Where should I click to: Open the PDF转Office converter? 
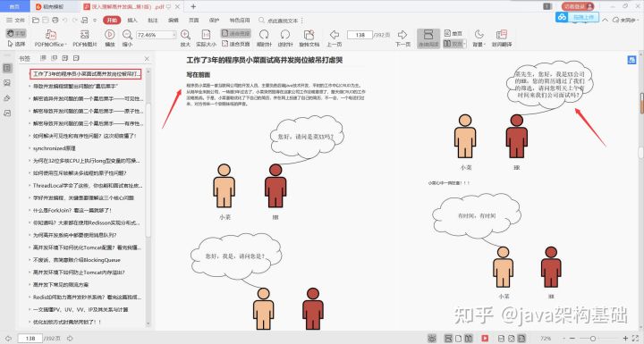50,38
